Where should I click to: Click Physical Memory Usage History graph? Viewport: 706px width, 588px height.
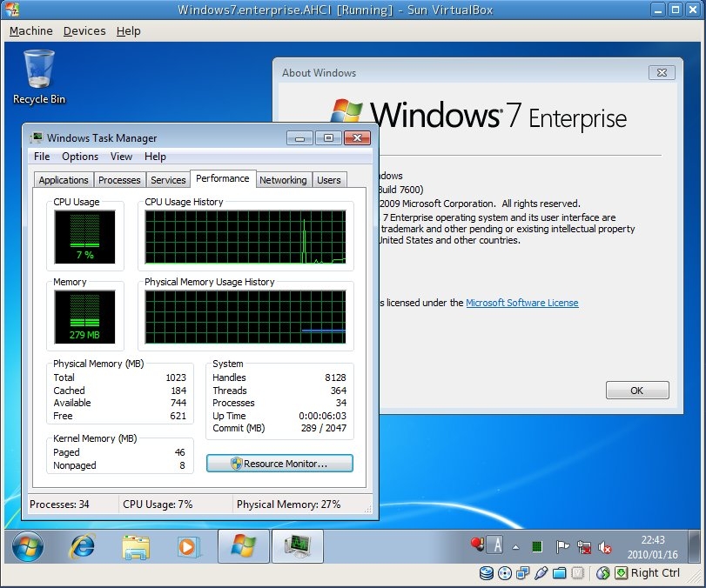245,317
